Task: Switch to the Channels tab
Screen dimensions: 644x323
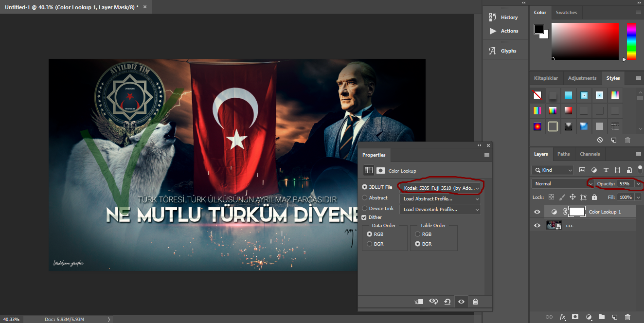Action: 590,154
